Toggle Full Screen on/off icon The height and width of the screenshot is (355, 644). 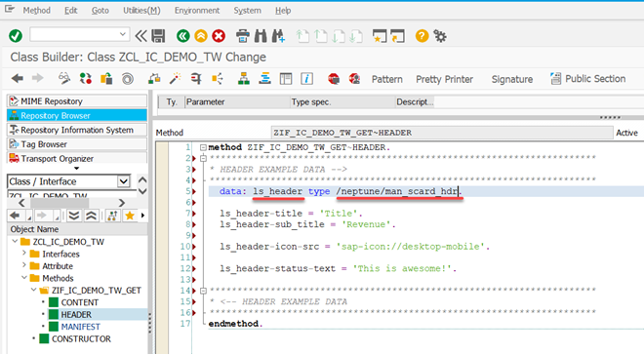pyautogui.click(x=286, y=78)
